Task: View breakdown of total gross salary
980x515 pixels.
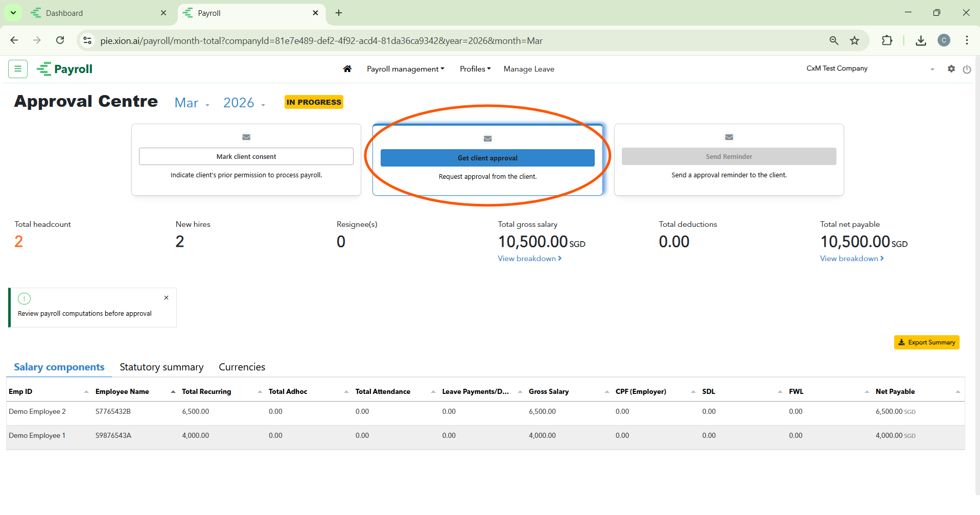Action: click(529, 259)
